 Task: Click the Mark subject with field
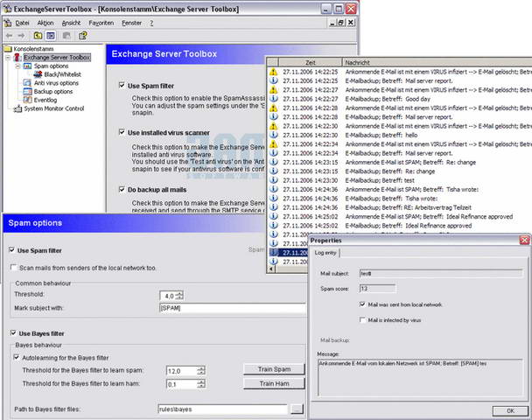(233, 308)
